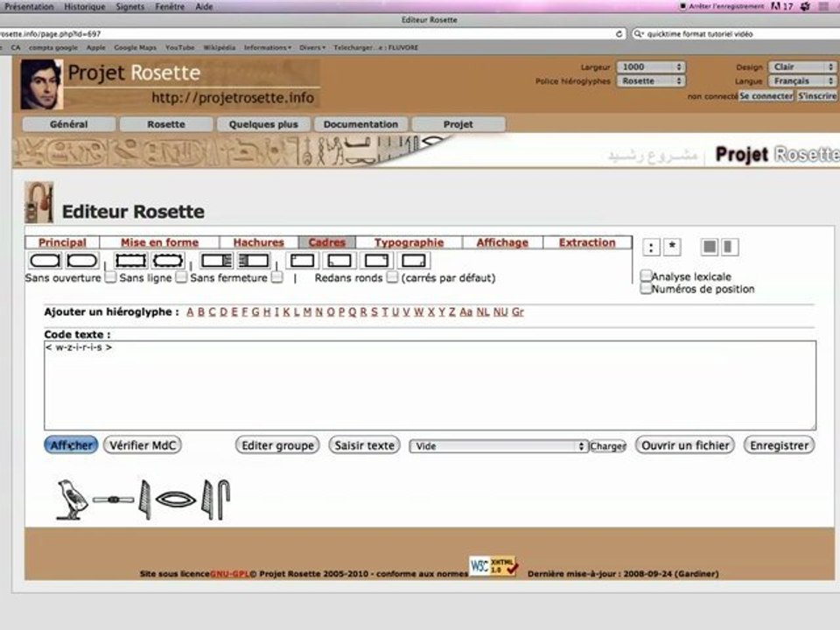Open the Projet navigation menu
Viewport: 840px width, 630px height.
pyautogui.click(x=458, y=124)
